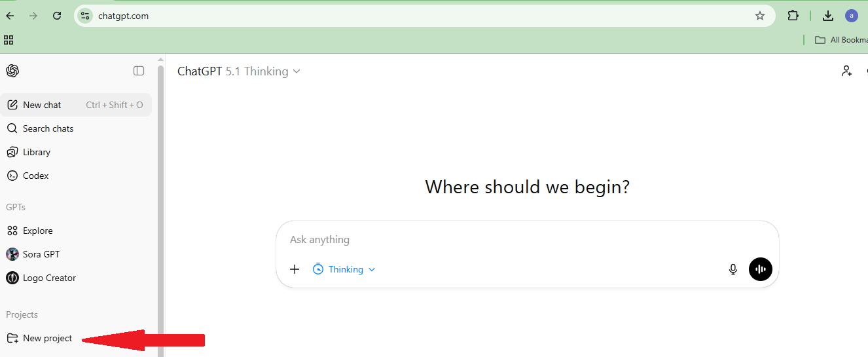
Task: Toggle the sidebar collapse icon
Action: 139,71
